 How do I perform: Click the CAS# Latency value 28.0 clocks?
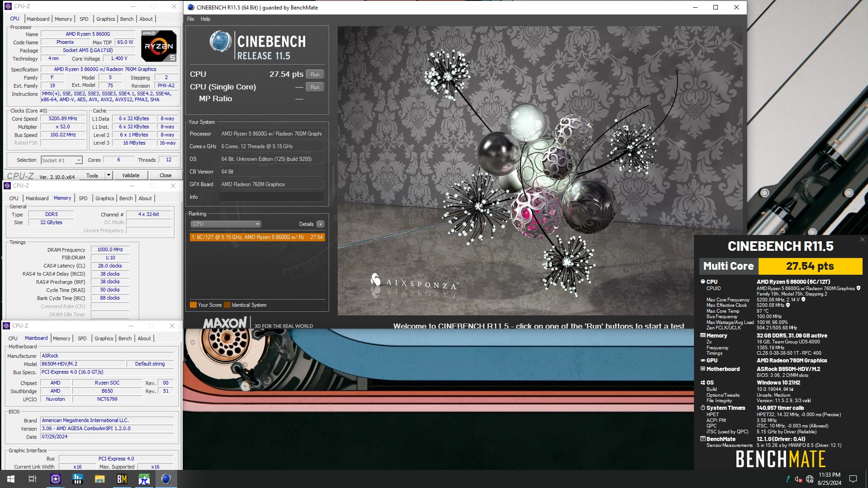point(110,266)
